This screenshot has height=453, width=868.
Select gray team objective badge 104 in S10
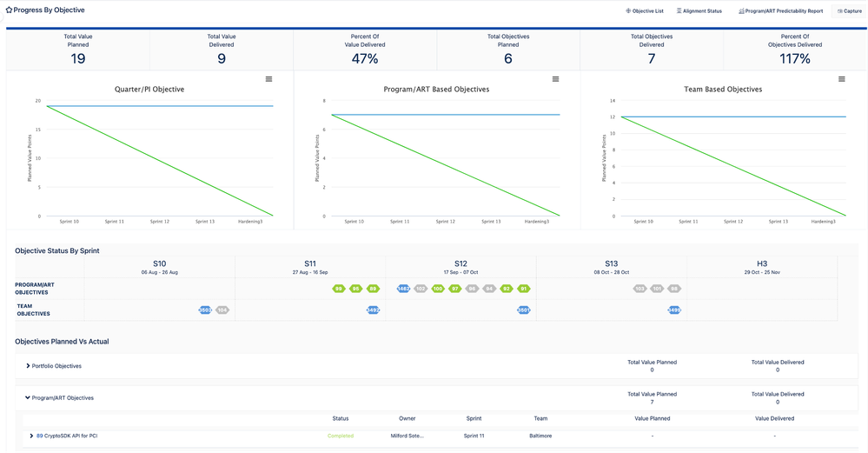[222, 310]
